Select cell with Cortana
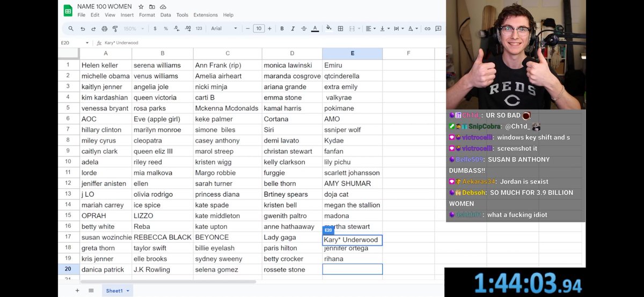The width and height of the screenshot is (644, 297). pyautogui.click(x=292, y=119)
